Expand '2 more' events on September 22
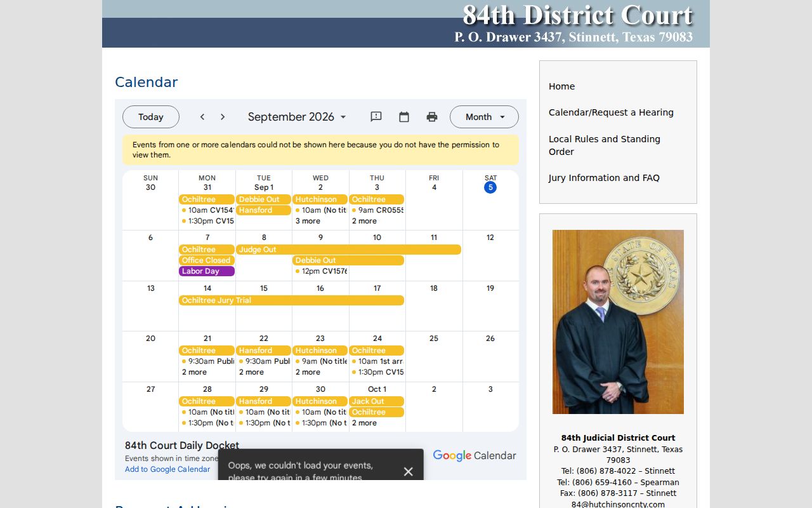The height and width of the screenshot is (508, 812). [x=251, y=372]
